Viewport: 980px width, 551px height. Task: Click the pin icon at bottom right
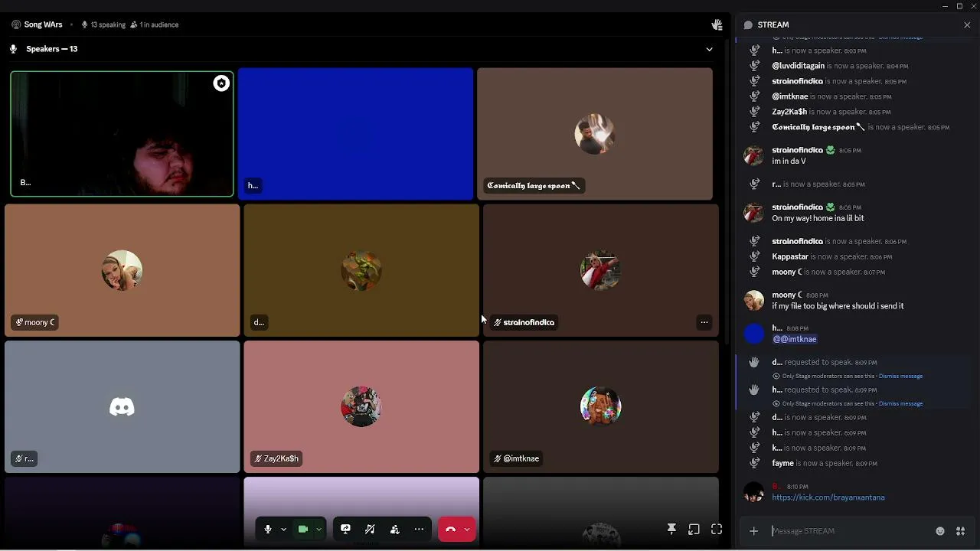coord(671,530)
